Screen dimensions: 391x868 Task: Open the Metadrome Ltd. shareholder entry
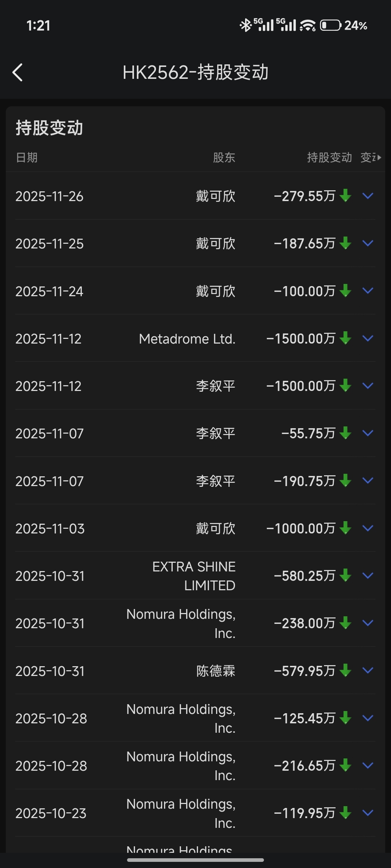pos(187,339)
